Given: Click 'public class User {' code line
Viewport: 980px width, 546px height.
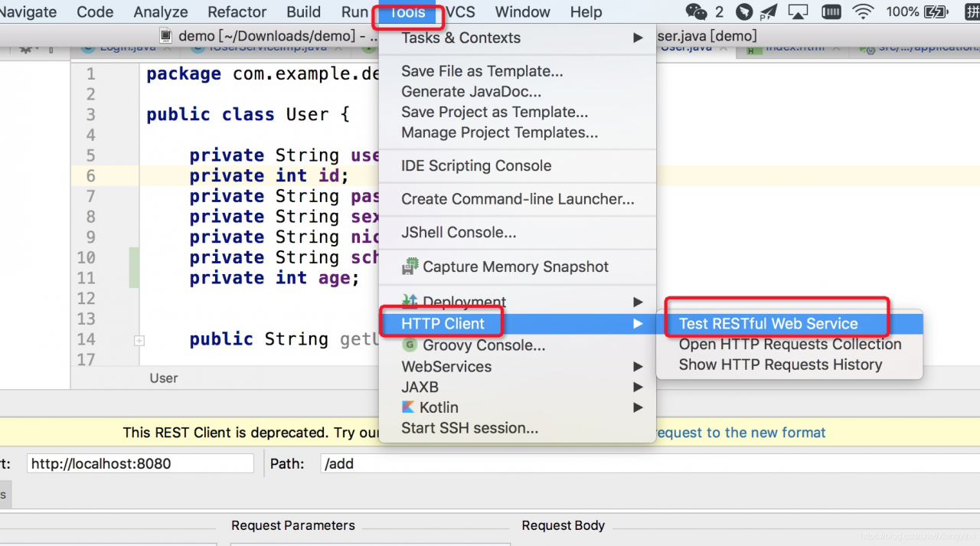Looking at the screenshot, I should pyautogui.click(x=248, y=114).
